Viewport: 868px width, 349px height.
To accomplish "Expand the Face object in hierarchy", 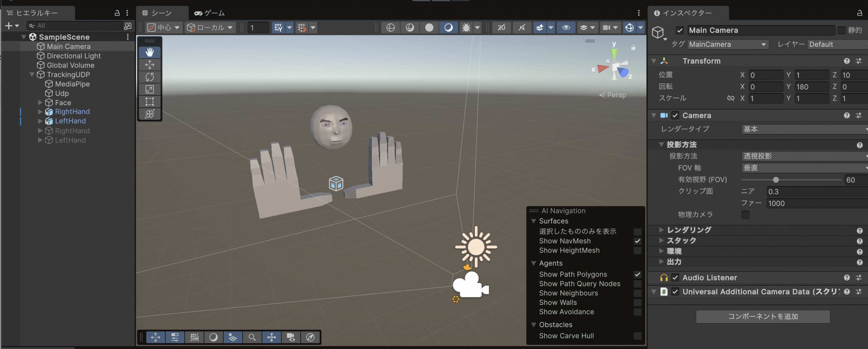I will 40,102.
